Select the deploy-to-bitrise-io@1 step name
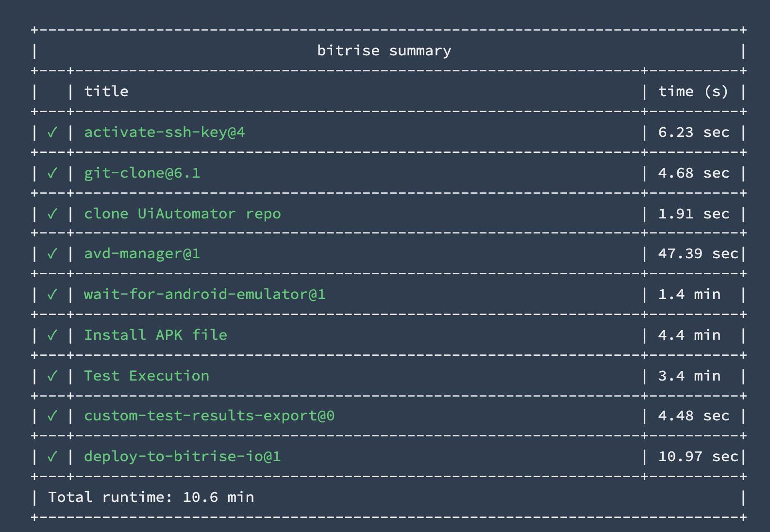Screen dimensions: 770x532 click(x=182, y=456)
